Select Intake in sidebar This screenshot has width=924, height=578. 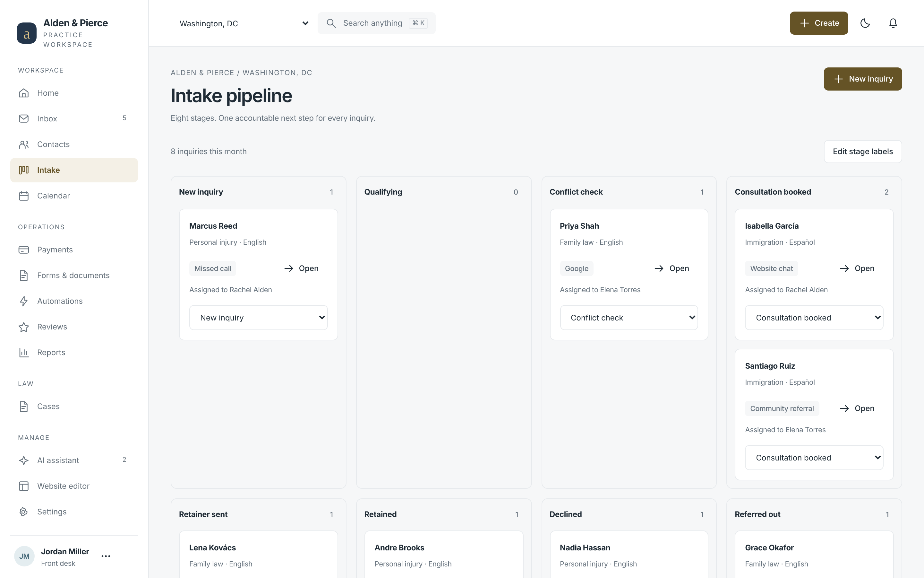tap(74, 170)
